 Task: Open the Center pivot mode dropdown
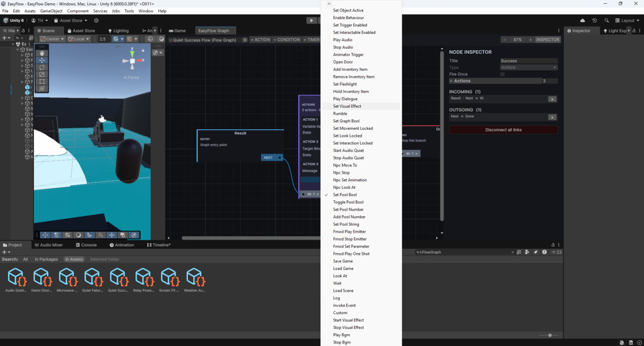click(x=52, y=39)
